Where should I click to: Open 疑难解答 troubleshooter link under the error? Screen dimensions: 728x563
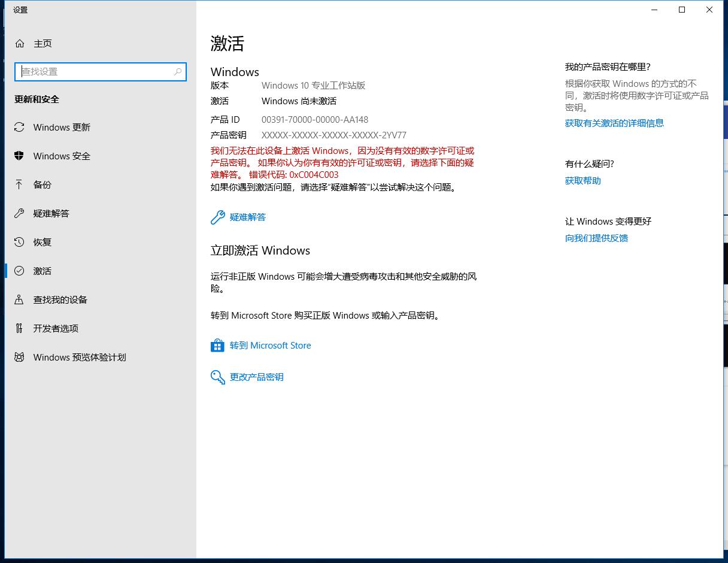tap(247, 217)
